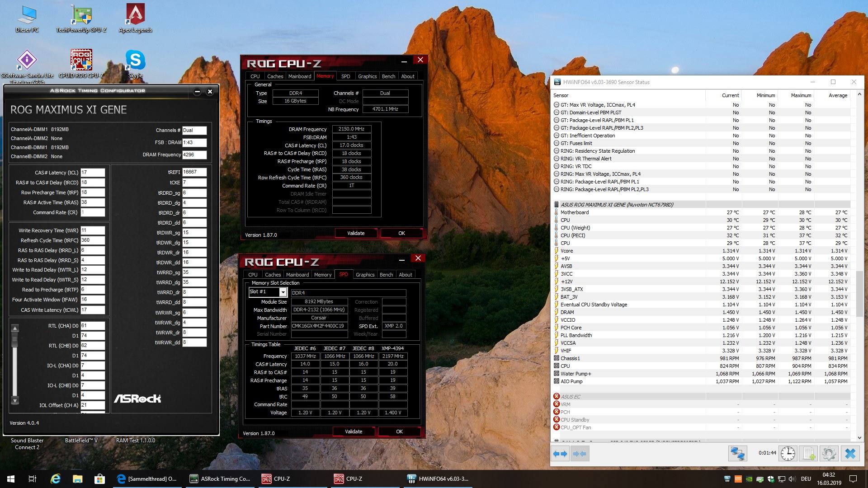Minimize ASRock Timing Configurator window
This screenshot has width=868, height=488.
pyautogui.click(x=197, y=92)
